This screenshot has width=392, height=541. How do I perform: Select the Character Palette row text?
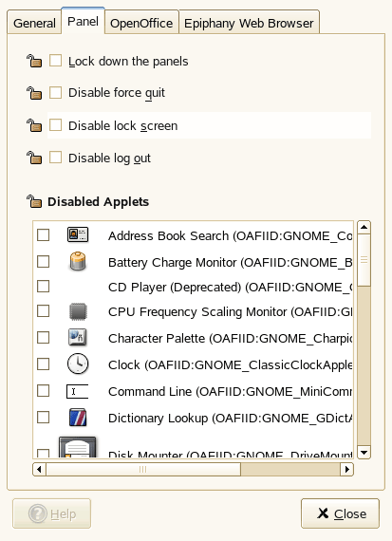[x=231, y=338]
